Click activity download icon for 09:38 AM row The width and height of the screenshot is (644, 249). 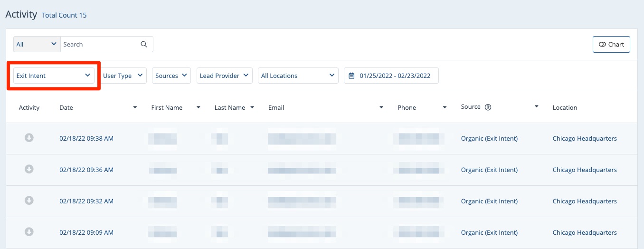[29, 138]
